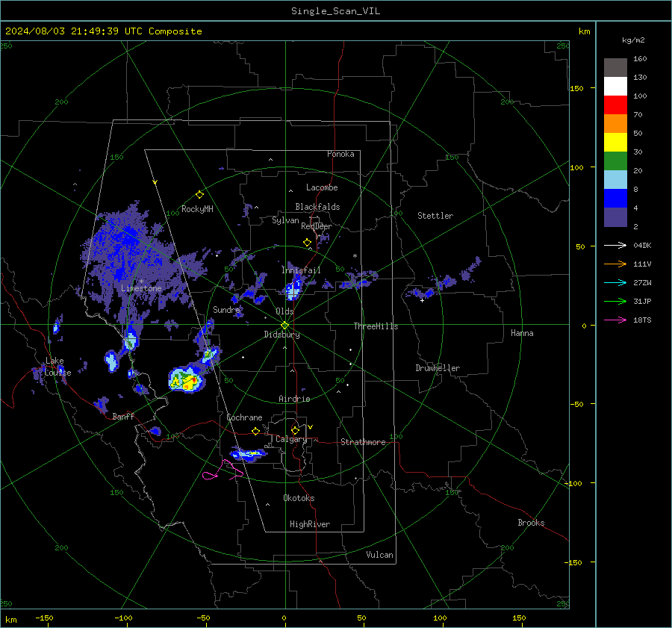Click the Hanna town label
The width and height of the screenshot is (672, 628).
(522, 333)
